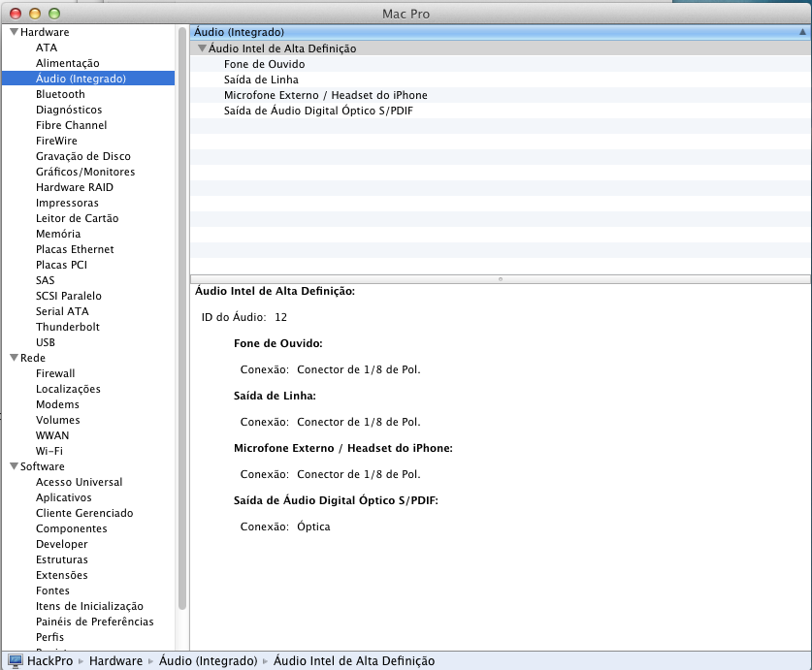The height and width of the screenshot is (670, 812).
Task: Click Áudio (Integrado) in the path bar
Action: point(209,661)
